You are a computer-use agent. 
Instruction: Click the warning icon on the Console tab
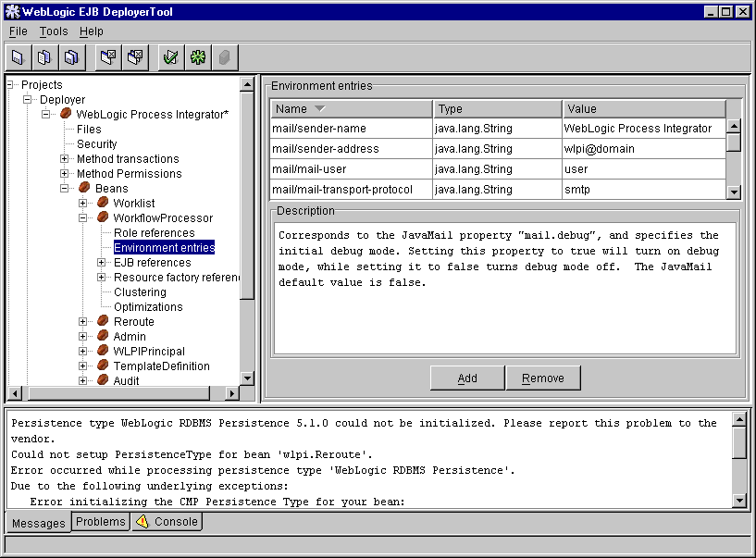143,521
